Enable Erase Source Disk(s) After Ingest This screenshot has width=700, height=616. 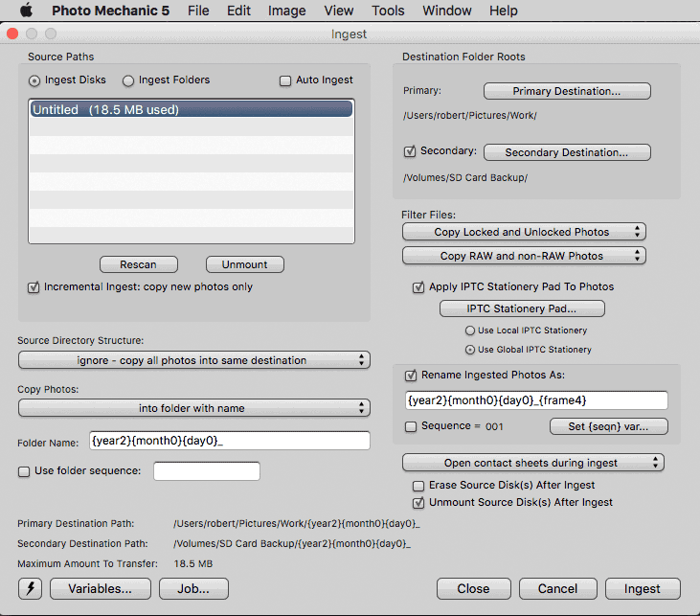coord(418,486)
